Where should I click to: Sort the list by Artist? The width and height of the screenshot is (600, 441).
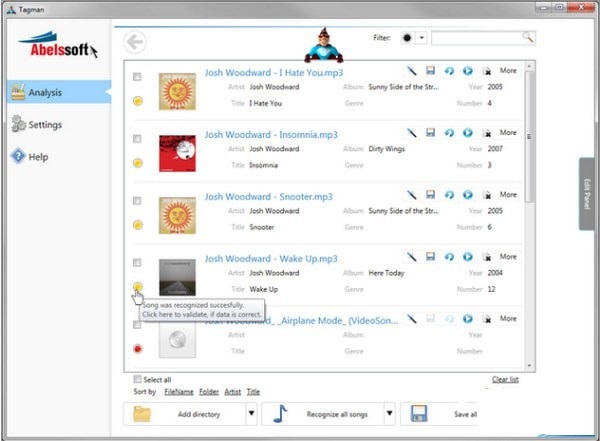click(233, 392)
